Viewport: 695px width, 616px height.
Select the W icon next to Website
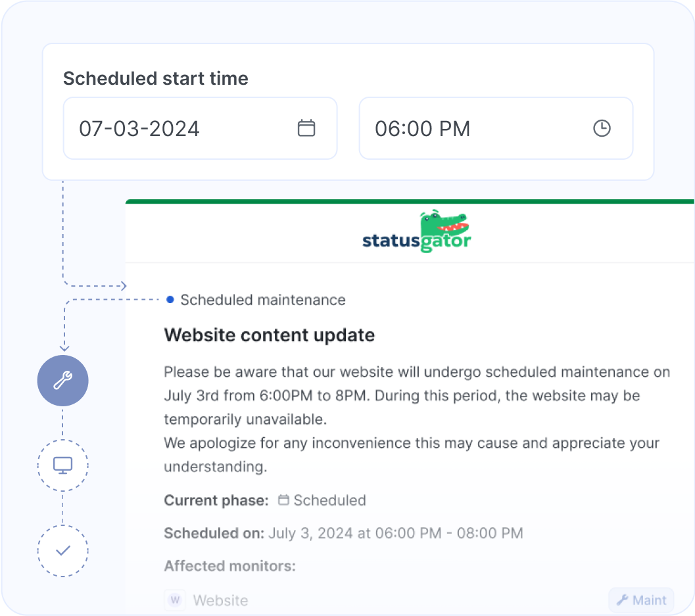click(x=174, y=600)
